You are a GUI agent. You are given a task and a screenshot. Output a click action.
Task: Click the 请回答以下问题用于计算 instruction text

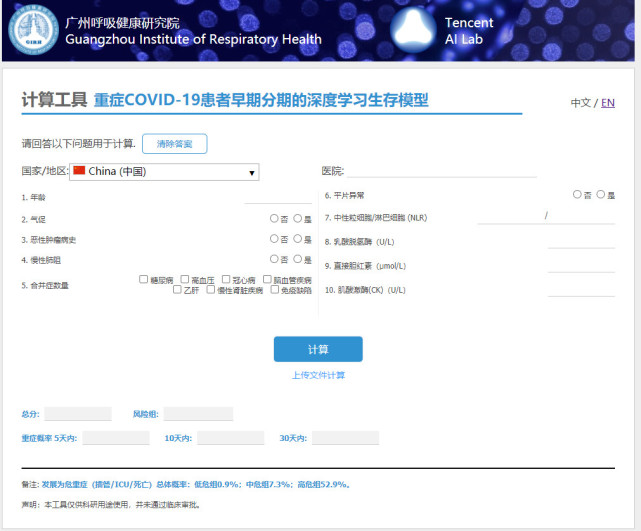pos(78,143)
